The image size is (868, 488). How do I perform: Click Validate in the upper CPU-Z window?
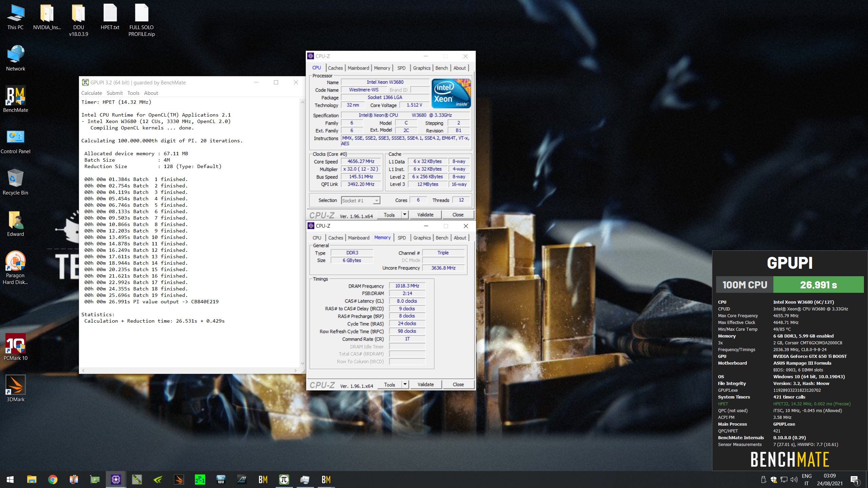425,215
